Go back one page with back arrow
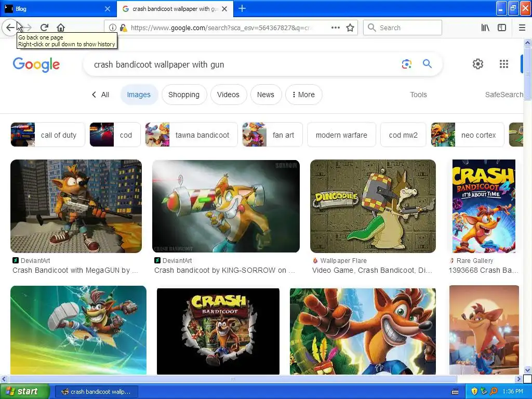532x399 pixels. (10, 28)
